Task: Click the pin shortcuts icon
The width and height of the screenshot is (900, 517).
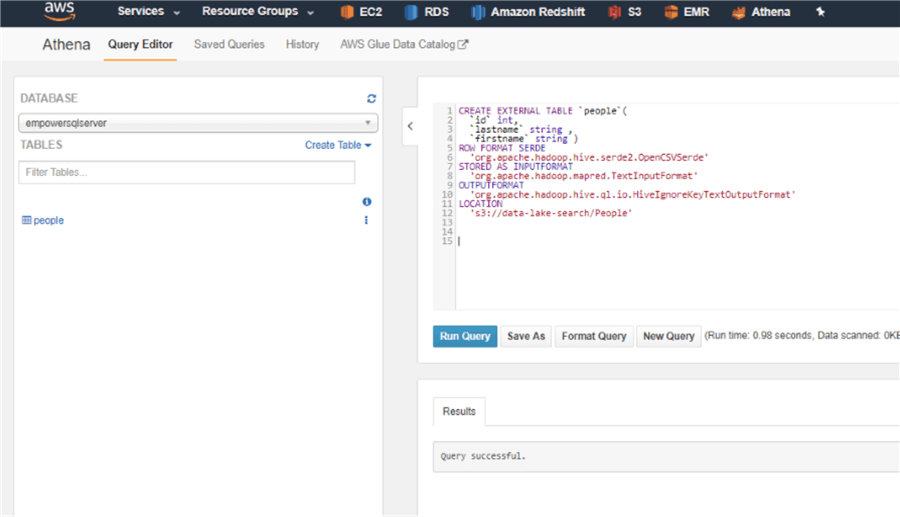Action: click(x=821, y=12)
